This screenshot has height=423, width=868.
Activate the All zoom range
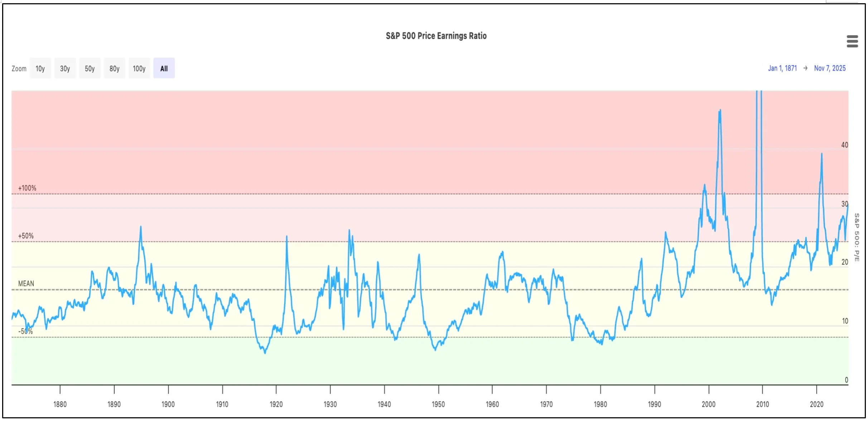pyautogui.click(x=164, y=68)
